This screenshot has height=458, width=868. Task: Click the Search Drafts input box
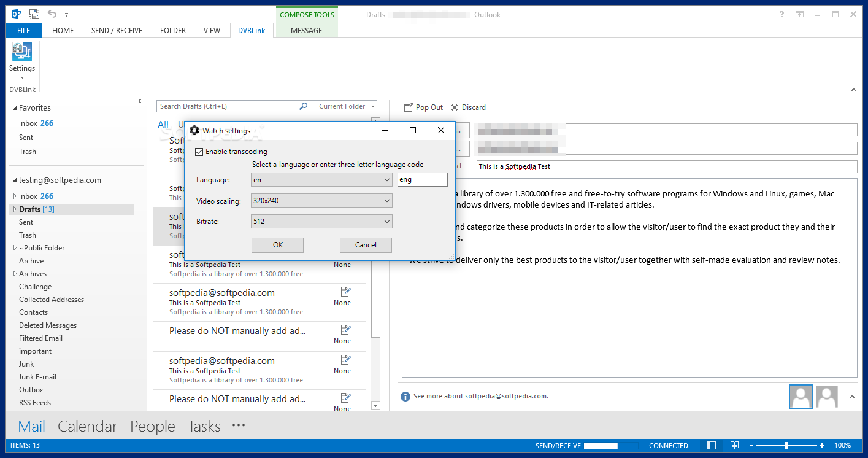(x=228, y=106)
